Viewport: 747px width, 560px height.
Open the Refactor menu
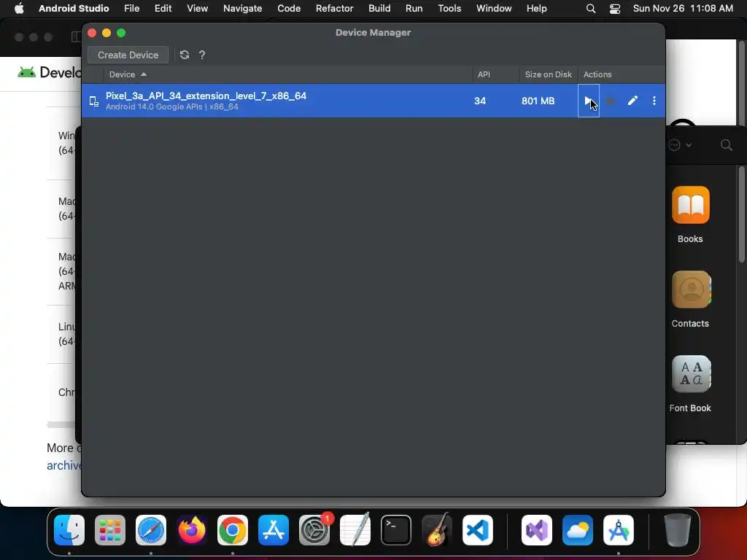(x=334, y=9)
